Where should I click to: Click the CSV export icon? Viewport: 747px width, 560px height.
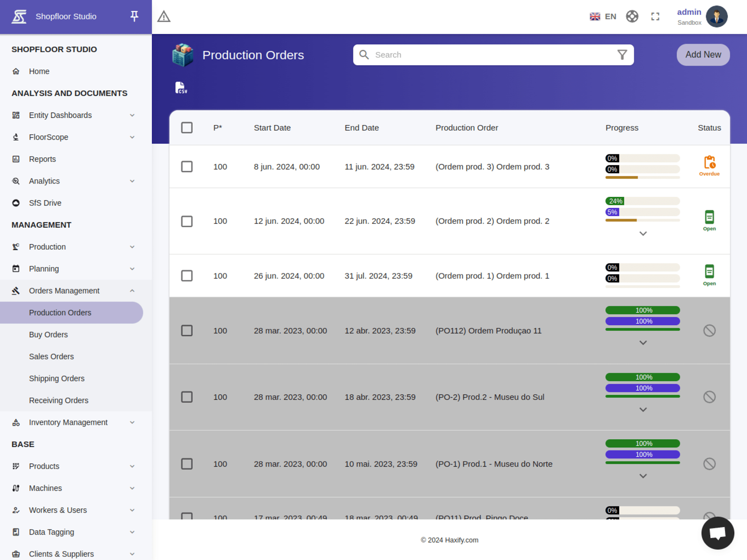(181, 88)
